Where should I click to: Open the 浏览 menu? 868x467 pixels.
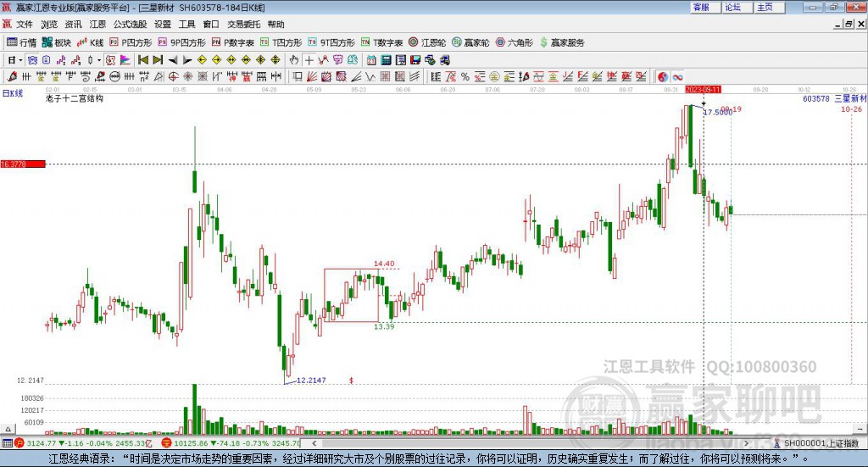[48, 25]
